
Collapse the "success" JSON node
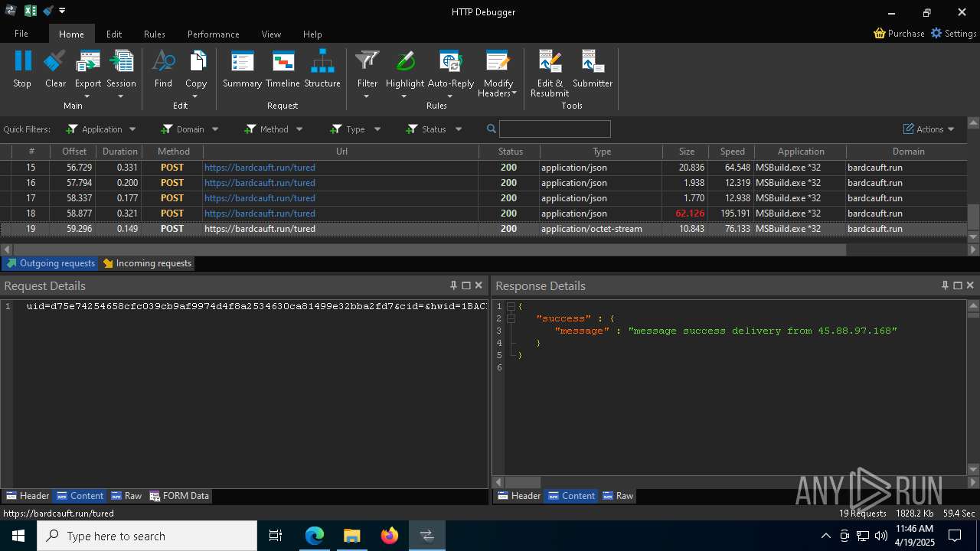[511, 318]
